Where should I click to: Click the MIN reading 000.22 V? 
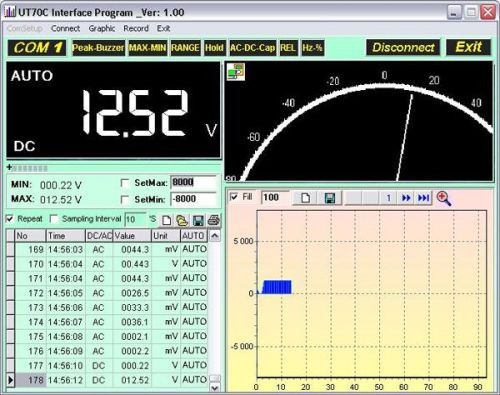pos(61,185)
